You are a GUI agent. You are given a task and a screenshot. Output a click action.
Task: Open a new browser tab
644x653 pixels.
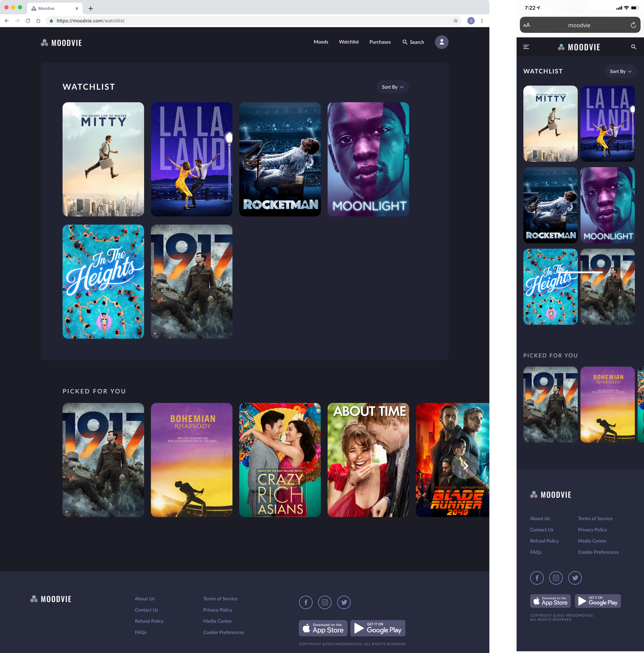click(91, 8)
